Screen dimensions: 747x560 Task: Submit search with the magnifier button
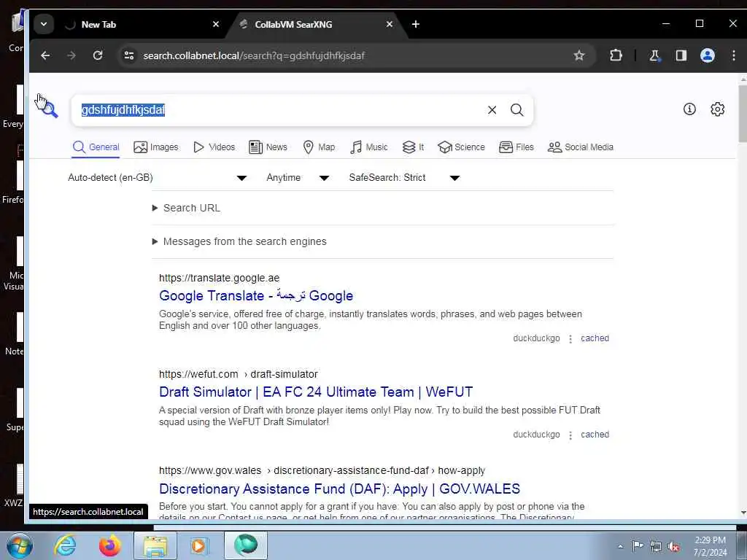[x=517, y=110]
